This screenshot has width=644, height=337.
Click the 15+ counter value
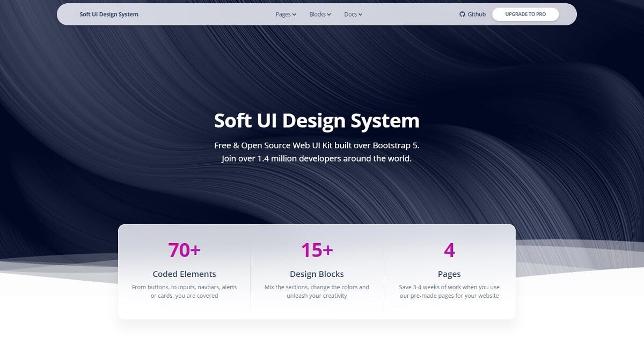point(317,250)
